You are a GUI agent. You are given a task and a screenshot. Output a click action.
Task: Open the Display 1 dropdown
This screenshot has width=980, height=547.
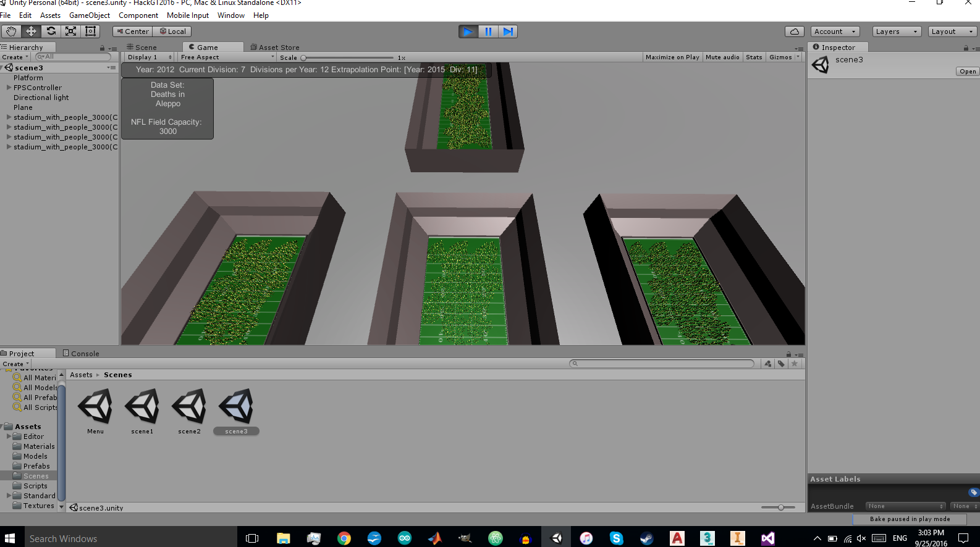150,57
